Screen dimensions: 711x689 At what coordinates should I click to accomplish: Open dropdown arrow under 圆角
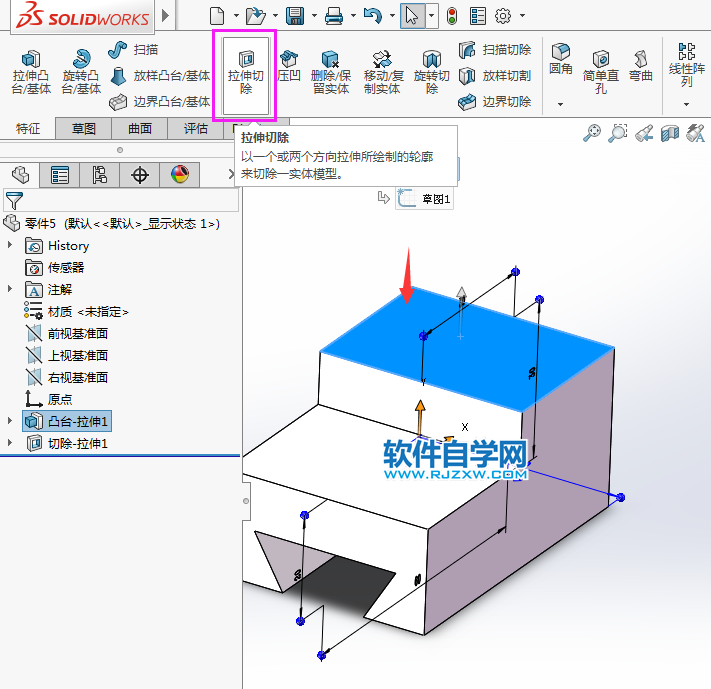[560, 104]
